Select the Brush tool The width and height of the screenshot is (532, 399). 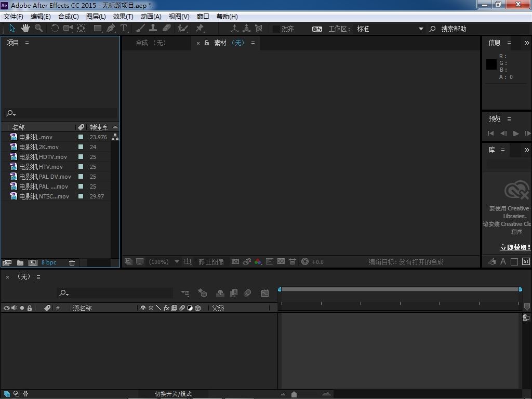pos(140,29)
